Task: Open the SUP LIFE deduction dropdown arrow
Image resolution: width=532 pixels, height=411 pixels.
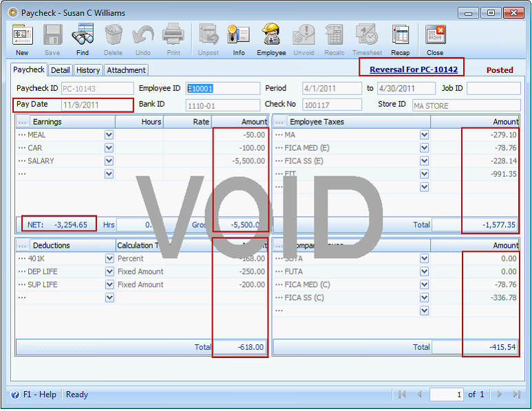Action: [x=109, y=284]
